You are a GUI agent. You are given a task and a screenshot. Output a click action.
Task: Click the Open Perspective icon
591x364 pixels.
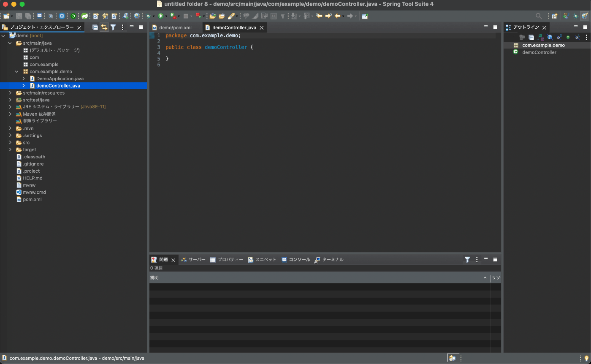[554, 16]
